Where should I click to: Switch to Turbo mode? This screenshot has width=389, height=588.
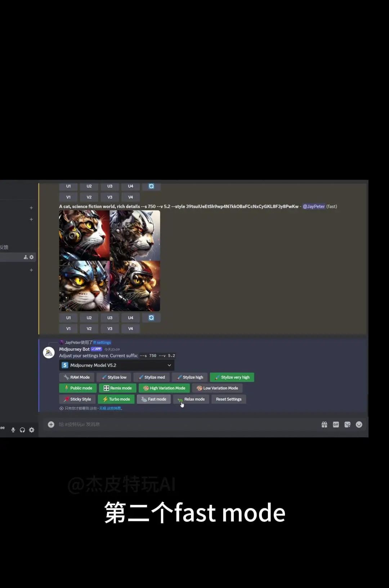116,399
